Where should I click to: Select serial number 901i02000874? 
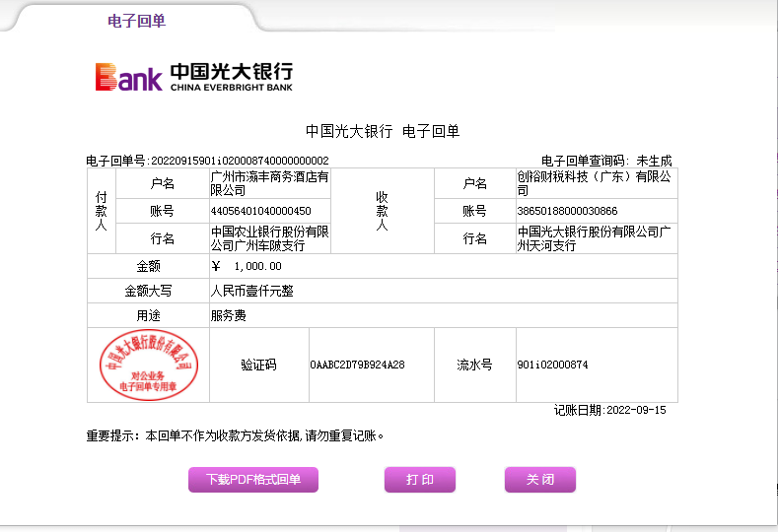pyautogui.click(x=552, y=365)
